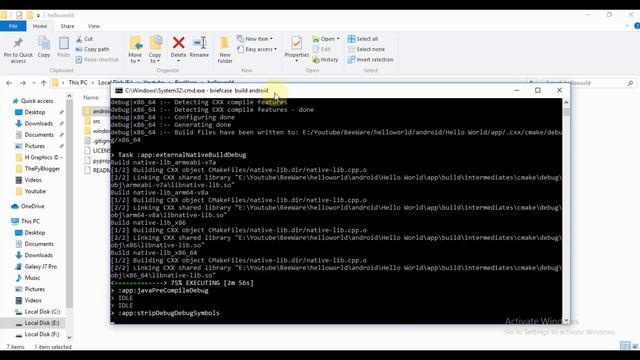Viewport: 640px width, 360px height.
Task: Click the properties icon in the title bar
Action: (19, 15)
